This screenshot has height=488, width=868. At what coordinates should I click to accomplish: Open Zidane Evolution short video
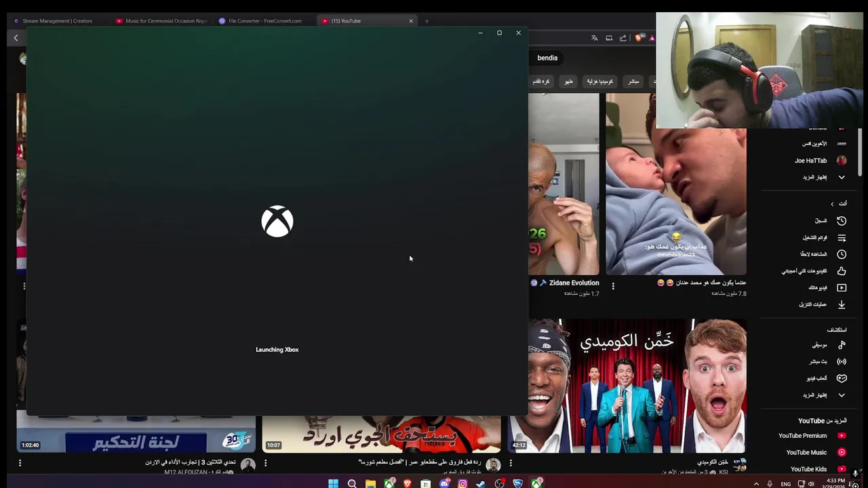pos(564,184)
